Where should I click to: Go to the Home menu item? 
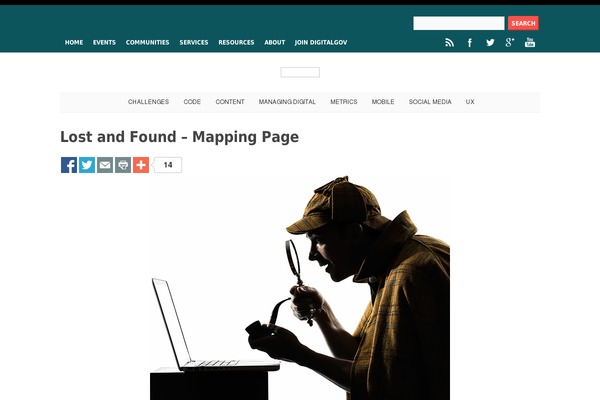coord(74,42)
